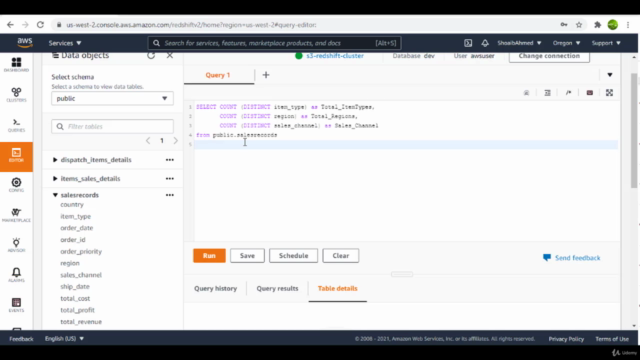This screenshot has height=360, width=640.
Task: Close the Data objects panel
Action: 170,56
